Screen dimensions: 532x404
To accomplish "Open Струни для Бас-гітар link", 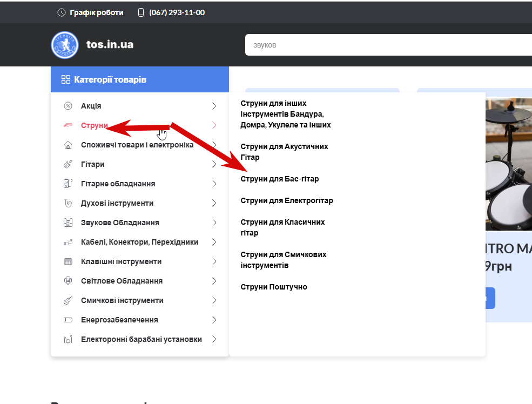I will tap(280, 179).
